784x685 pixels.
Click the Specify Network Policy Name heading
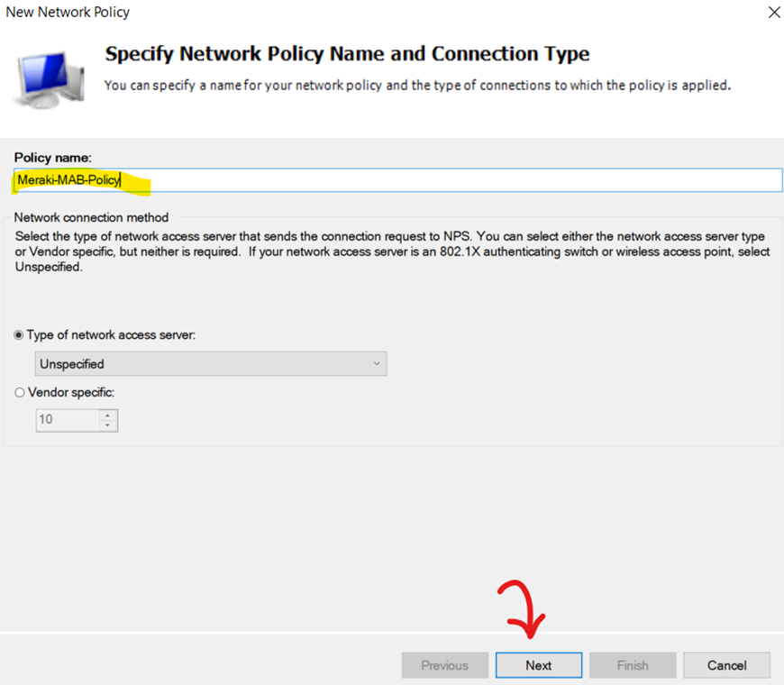tap(347, 54)
